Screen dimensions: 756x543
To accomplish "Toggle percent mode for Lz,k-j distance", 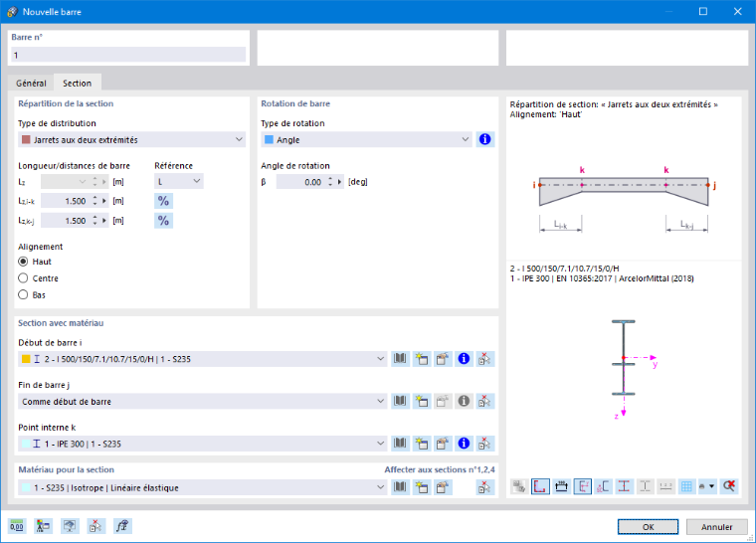I will tap(163, 221).
